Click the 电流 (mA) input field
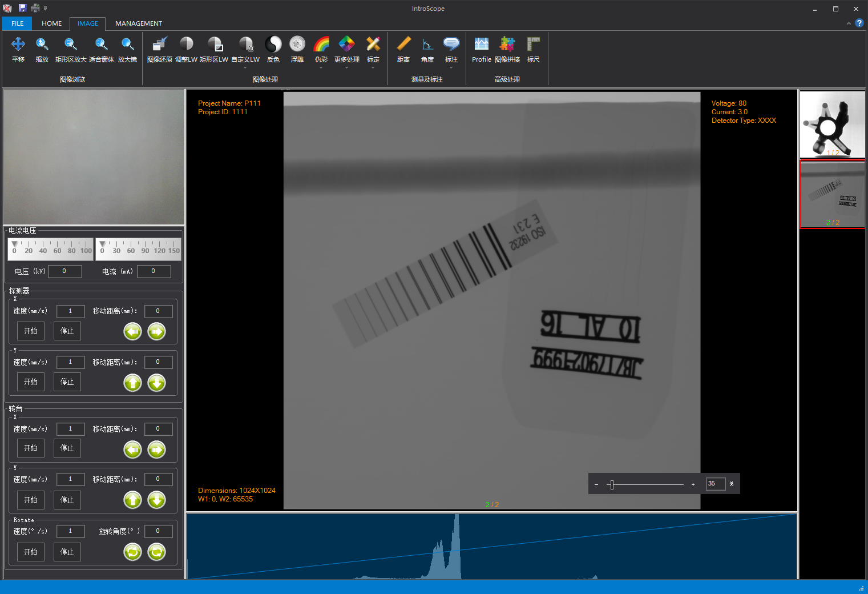 154,271
